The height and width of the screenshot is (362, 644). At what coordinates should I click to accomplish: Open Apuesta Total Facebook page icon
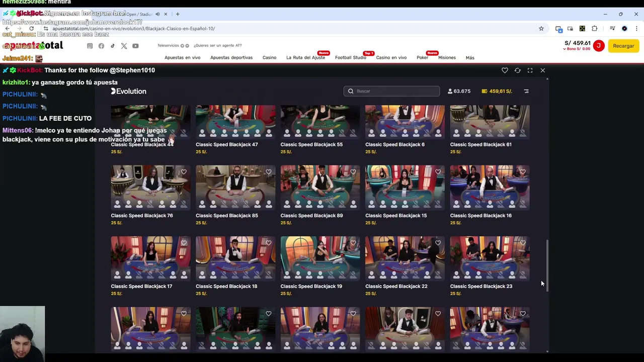click(x=101, y=46)
